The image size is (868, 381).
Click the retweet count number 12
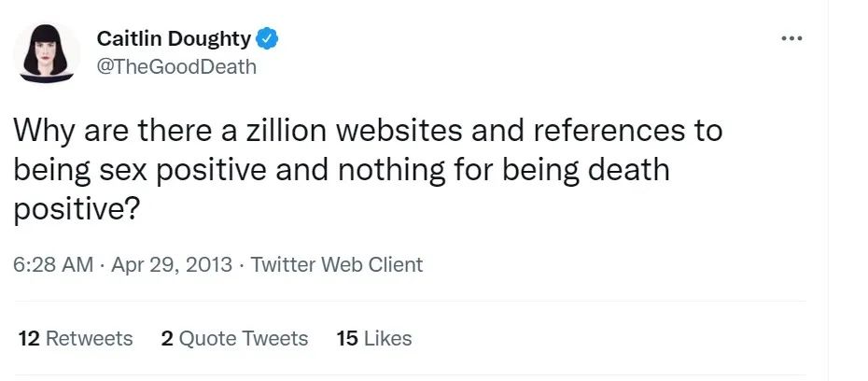tap(29, 338)
